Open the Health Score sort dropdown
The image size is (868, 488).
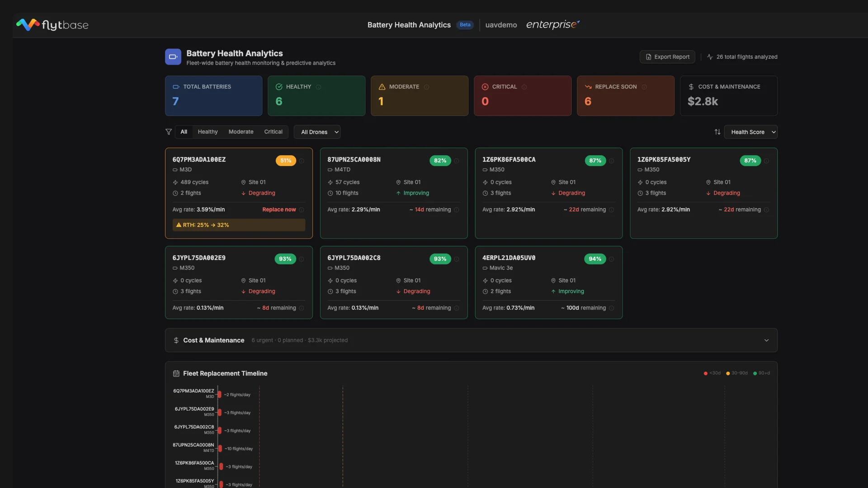(750, 132)
